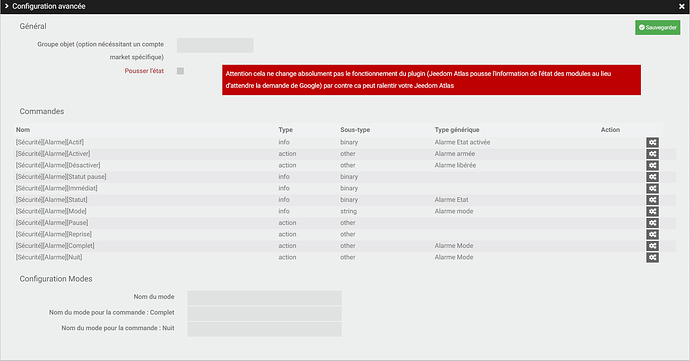This screenshot has height=361, width=690.
Task: Click Alarme Mode value in Complet row
Action: tap(454, 246)
